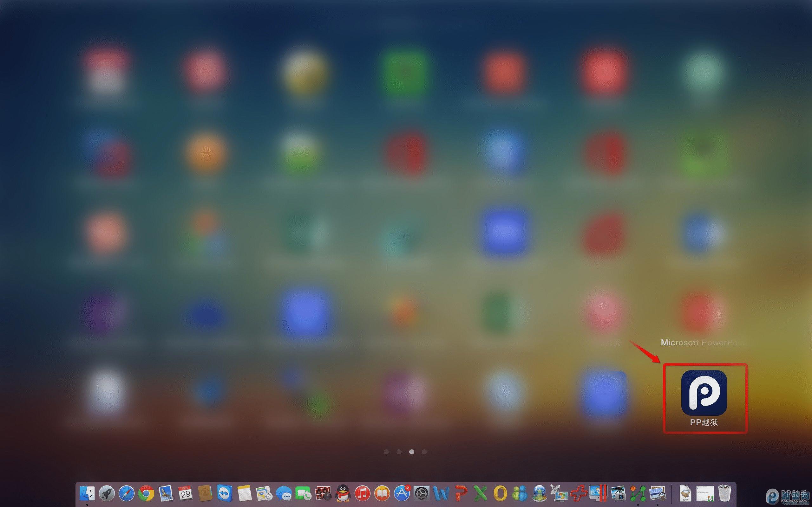
Task: Open the RAR archive in dock
Action: 685,494
